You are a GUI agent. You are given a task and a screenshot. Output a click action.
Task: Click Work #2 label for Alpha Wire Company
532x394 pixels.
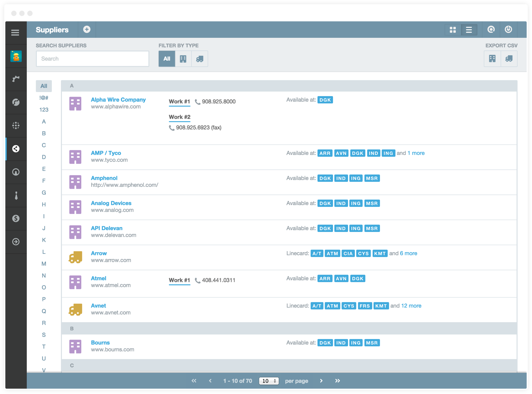179,117
